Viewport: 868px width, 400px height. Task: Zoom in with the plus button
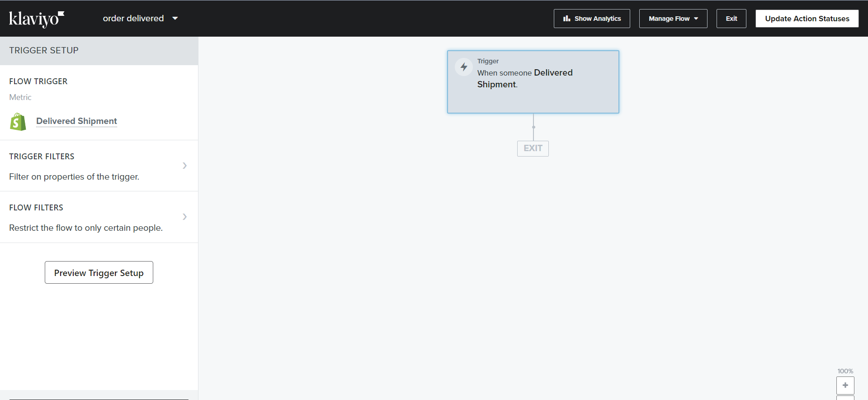[845, 386]
